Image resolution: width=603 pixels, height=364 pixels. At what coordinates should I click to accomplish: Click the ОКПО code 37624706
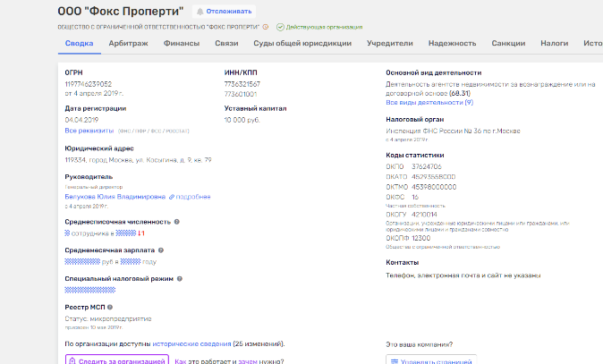tap(427, 166)
